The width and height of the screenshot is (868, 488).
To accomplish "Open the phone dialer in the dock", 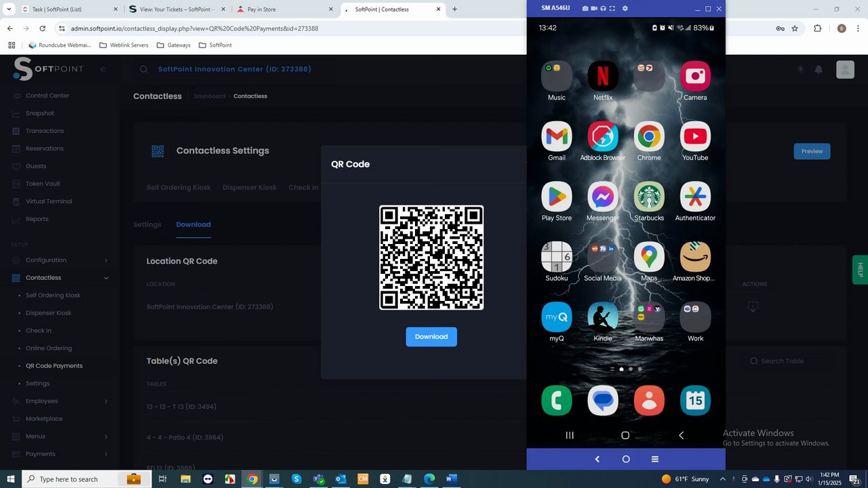I will point(557,401).
